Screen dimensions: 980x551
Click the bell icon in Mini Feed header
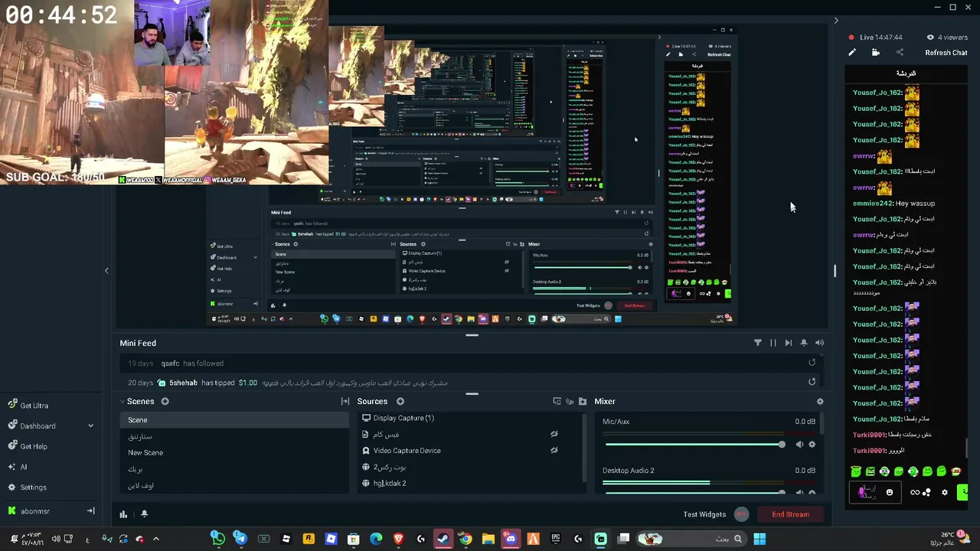click(x=804, y=343)
